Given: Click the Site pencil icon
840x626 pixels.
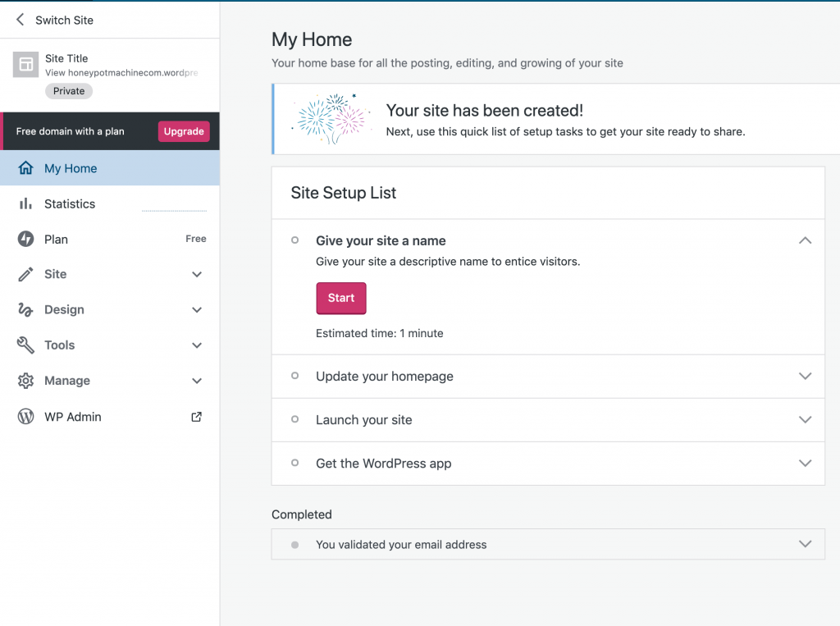Looking at the screenshot, I should pos(26,274).
